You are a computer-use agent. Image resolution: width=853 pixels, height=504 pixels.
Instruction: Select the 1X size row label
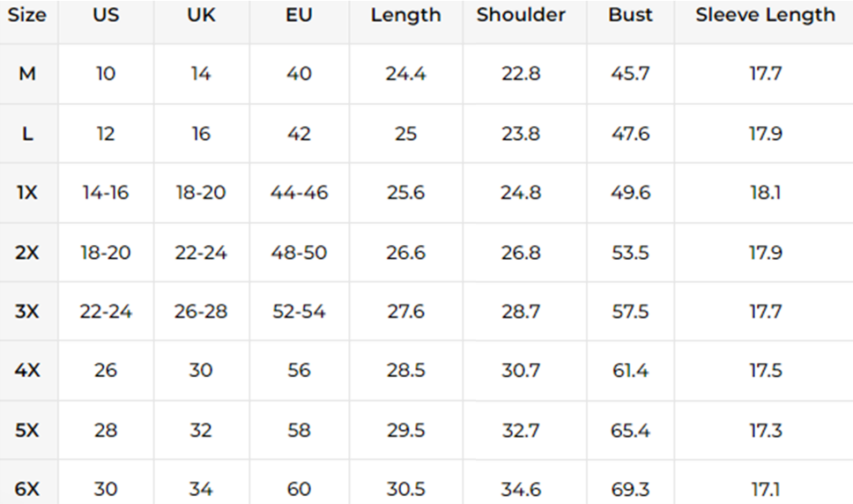click(x=27, y=192)
